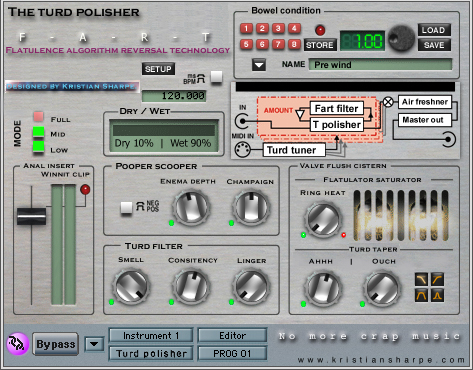The width and height of the screenshot is (473, 370).
Task: Click the Bypass button
Action: (x=56, y=344)
